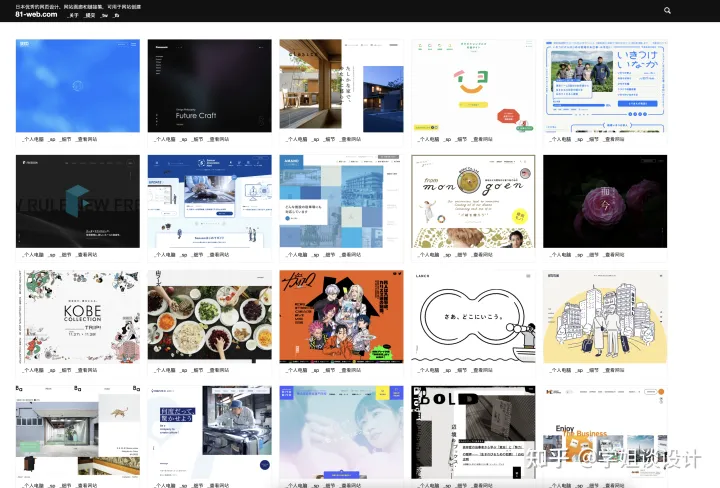Open the 'from mon goen' thumbnail
This screenshot has width=720, height=488.
(x=473, y=201)
